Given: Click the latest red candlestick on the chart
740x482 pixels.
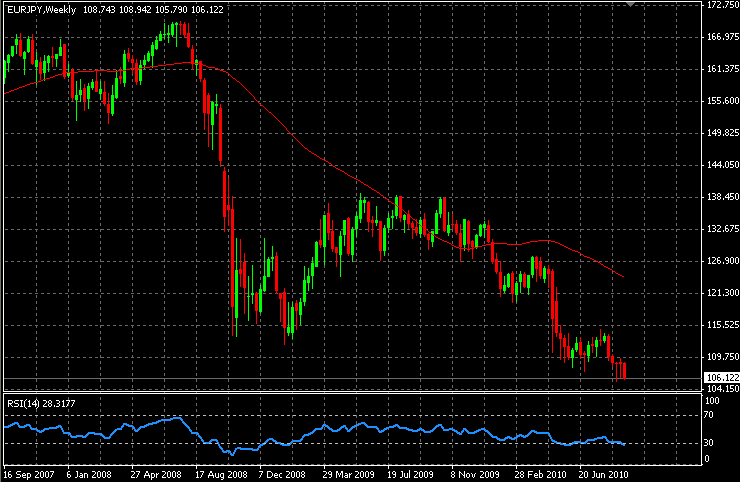Looking at the screenshot, I should [x=624, y=371].
